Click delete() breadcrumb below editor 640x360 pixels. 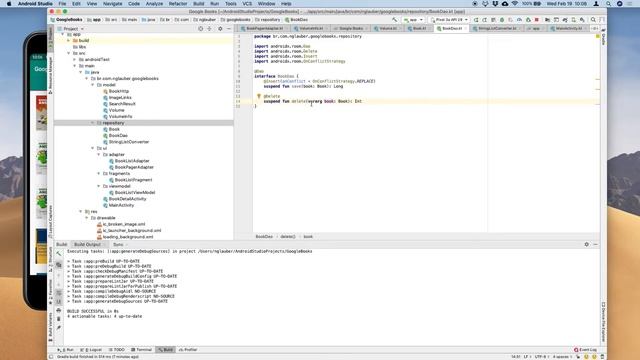click(287, 237)
